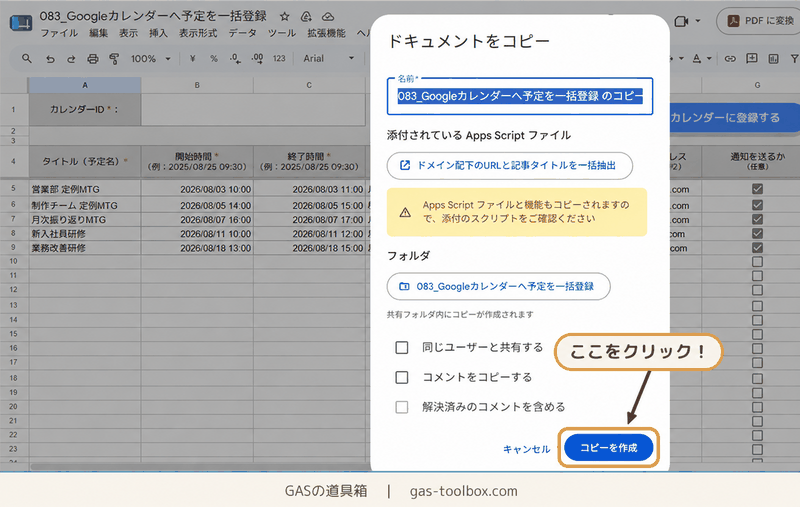Open the text color dropdown arrow
The width and height of the screenshot is (800, 507).
[709, 59]
